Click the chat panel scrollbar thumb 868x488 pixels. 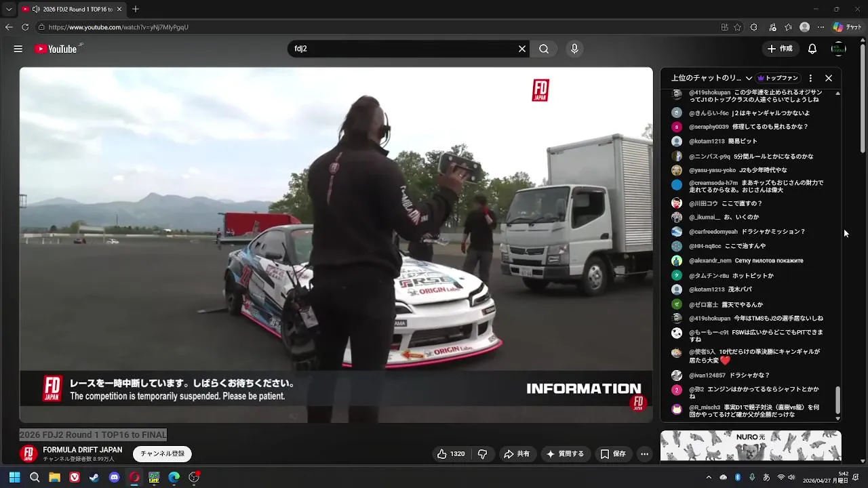point(837,400)
